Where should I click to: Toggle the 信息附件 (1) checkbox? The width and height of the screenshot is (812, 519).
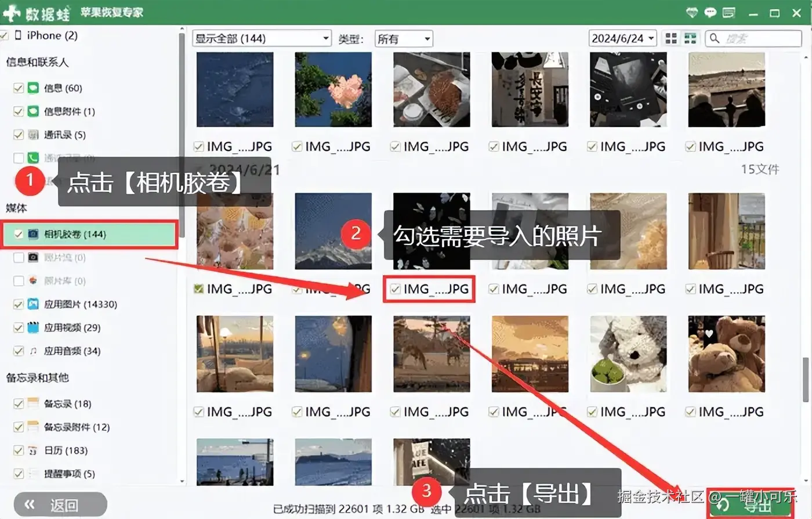pyautogui.click(x=18, y=111)
